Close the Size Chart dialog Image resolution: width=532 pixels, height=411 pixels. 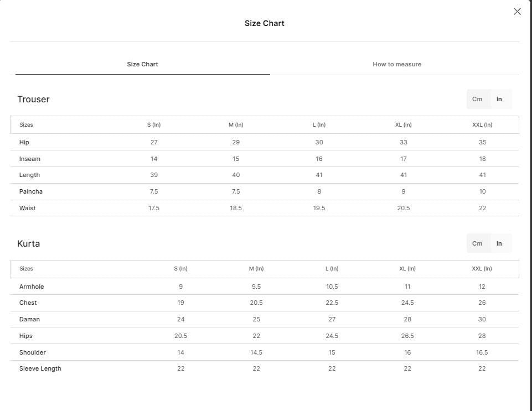point(517,12)
